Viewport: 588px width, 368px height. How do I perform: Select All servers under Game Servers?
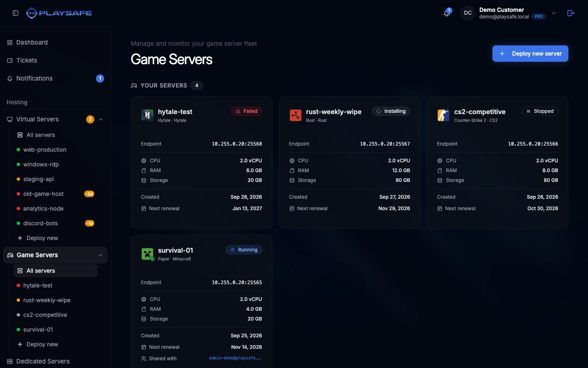[56, 271]
